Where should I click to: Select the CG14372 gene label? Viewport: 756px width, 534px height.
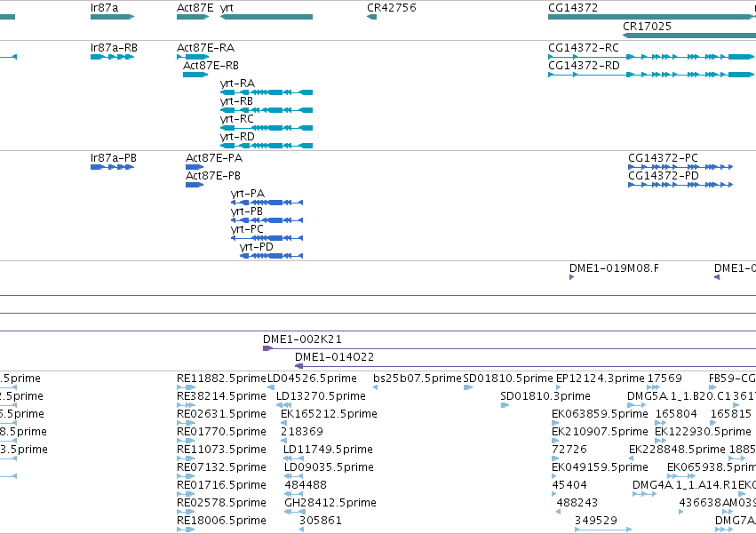[573, 8]
